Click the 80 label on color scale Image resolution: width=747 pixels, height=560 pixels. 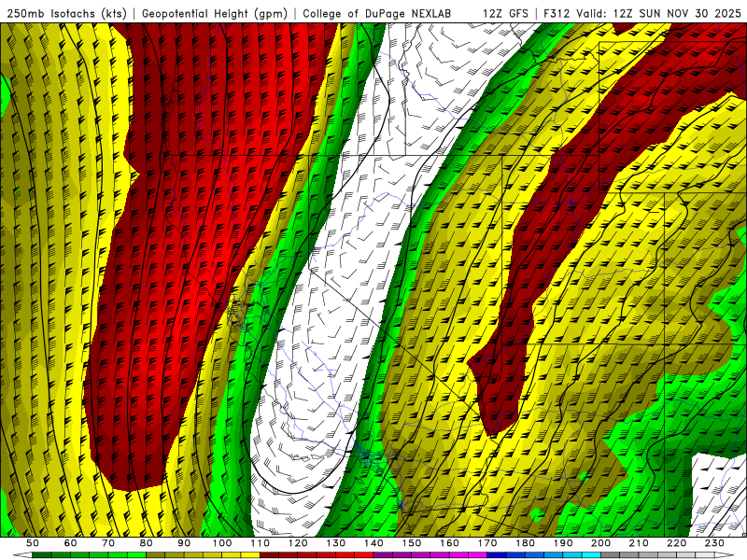tap(147, 543)
